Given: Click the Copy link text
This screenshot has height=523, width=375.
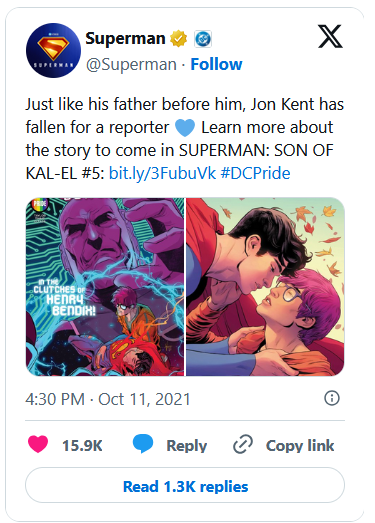Looking at the screenshot, I should 300,445.
